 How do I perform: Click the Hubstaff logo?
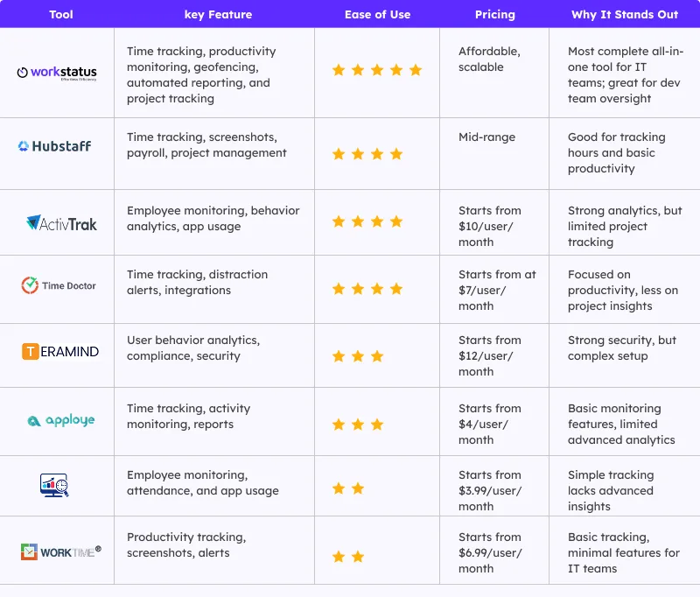[x=55, y=146]
